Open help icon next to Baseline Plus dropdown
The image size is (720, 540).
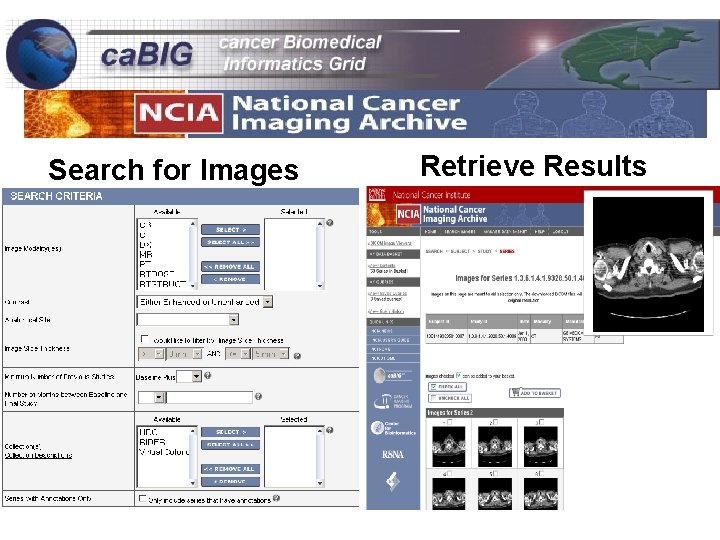[208, 376]
